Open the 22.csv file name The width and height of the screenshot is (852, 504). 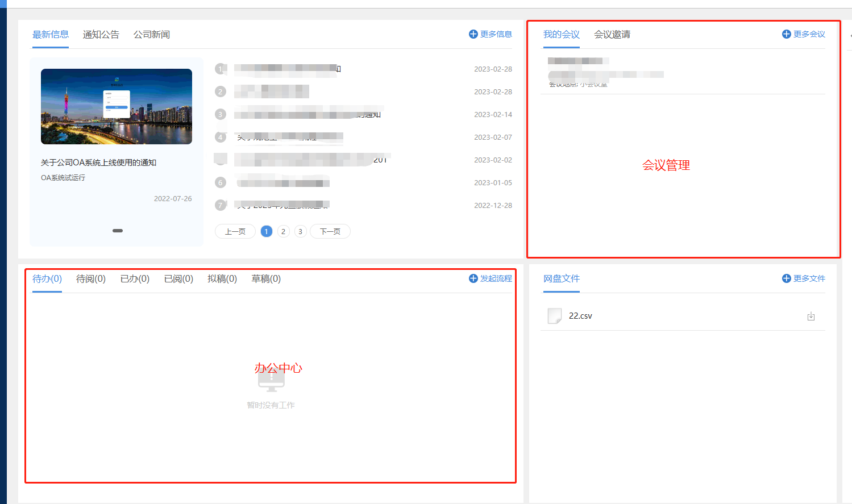[580, 316]
